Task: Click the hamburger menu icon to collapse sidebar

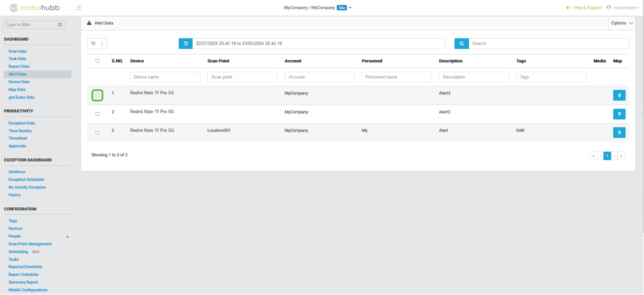Action: (79, 8)
